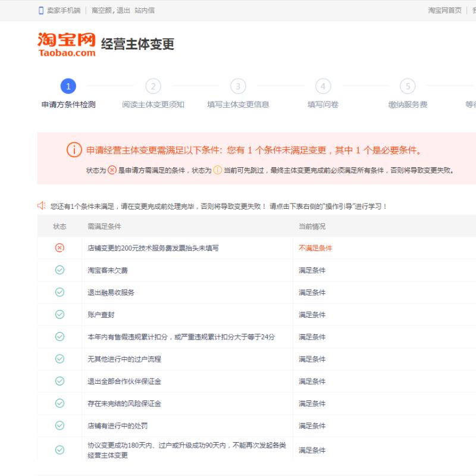Click the red X legend icon in alert
Image resolution: width=476 pixels, height=476 pixels.
(x=112, y=170)
